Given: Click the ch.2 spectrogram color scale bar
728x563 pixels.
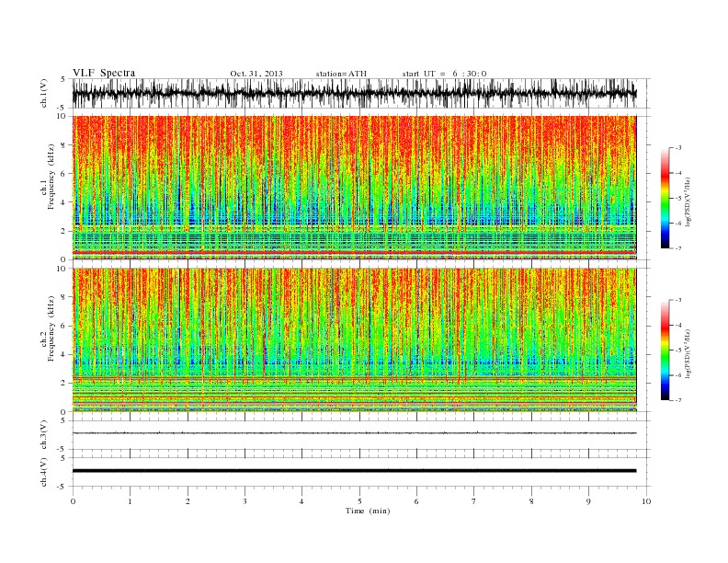Looking at the screenshot, I should pos(665,350).
